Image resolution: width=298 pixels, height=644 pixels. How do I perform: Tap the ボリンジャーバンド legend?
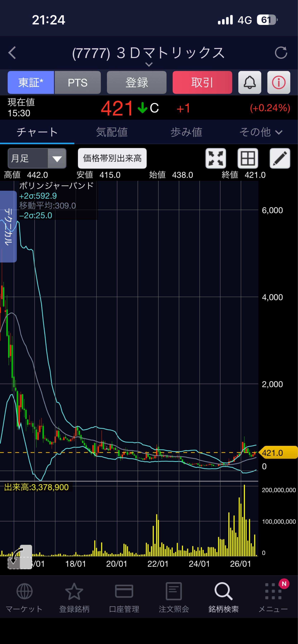coord(56,186)
